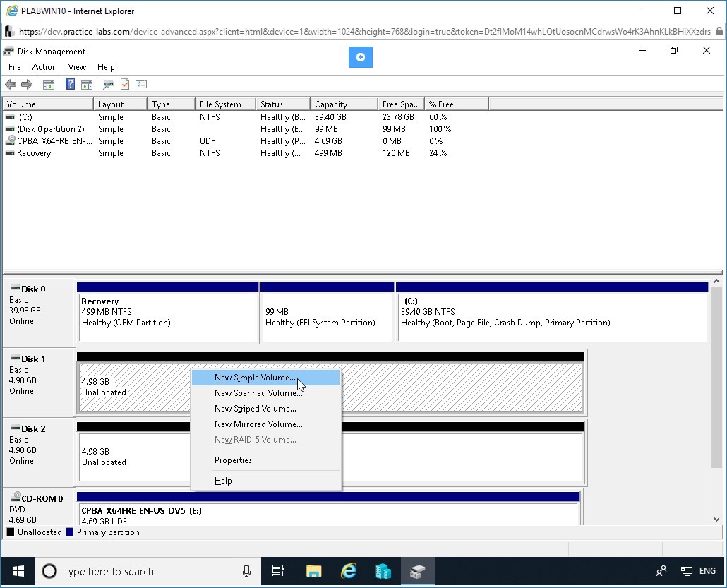Sort by the Status column header
The width and height of the screenshot is (727, 588).
[x=283, y=104]
